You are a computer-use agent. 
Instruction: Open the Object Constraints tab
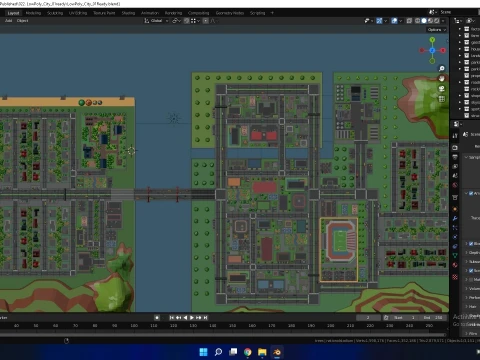(455, 246)
